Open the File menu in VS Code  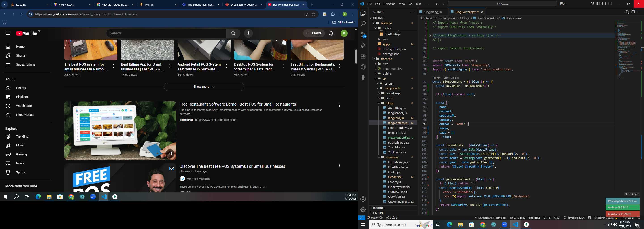(369, 4)
